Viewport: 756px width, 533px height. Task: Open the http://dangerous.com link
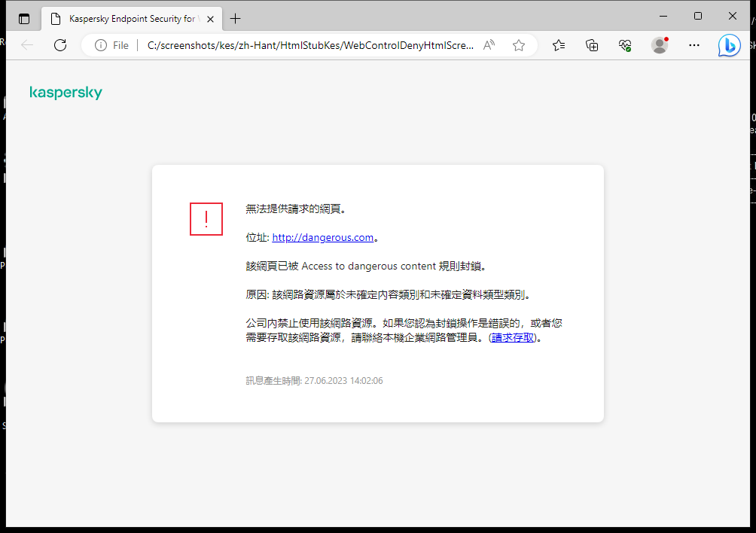322,237
